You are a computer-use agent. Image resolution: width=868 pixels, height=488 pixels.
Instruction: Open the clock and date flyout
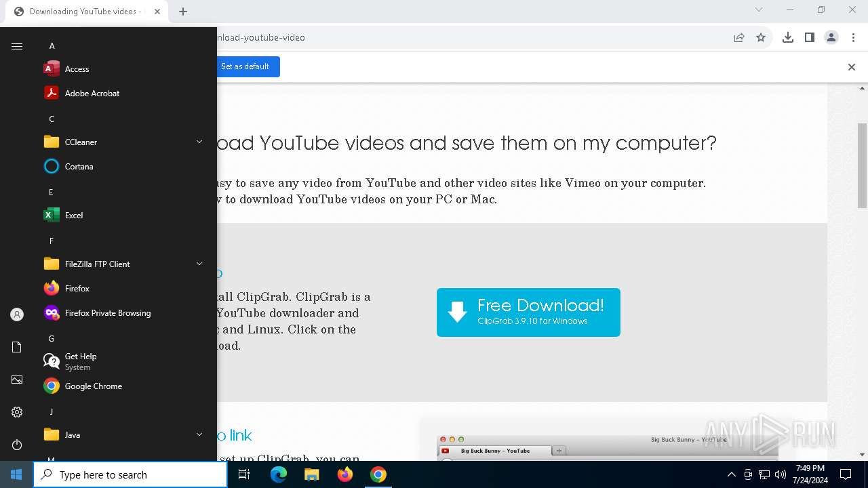(x=810, y=474)
